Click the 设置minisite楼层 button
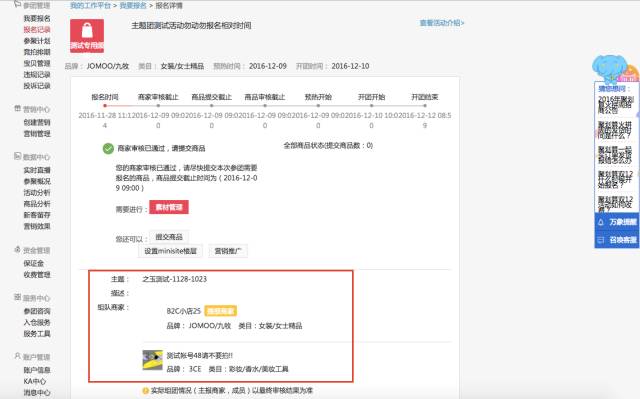Image resolution: width=640 pixels, height=399 pixels. pos(171,251)
